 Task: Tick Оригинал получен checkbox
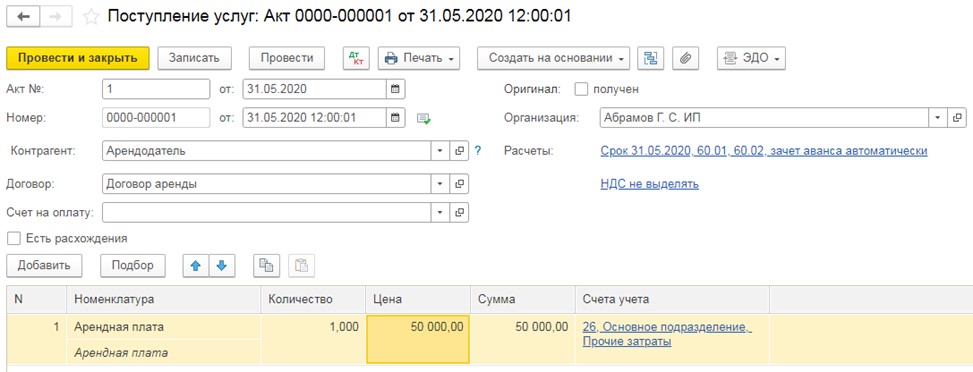tap(581, 89)
